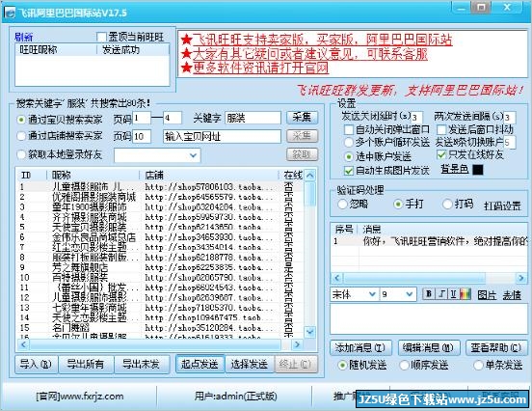This screenshot has height=411, width=532.
Task: Enable 自动关闭弹出窗口 checkbox
Action: (349, 129)
